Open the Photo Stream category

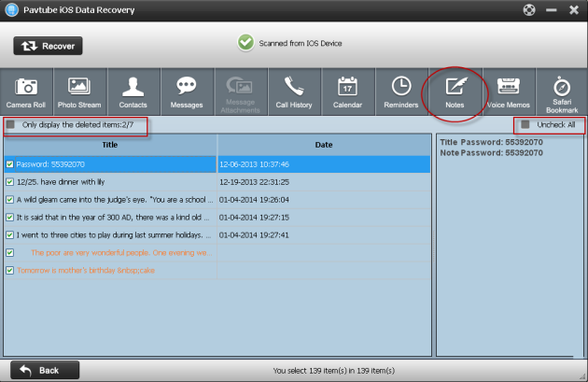pyautogui.click(x=79, y=92)
